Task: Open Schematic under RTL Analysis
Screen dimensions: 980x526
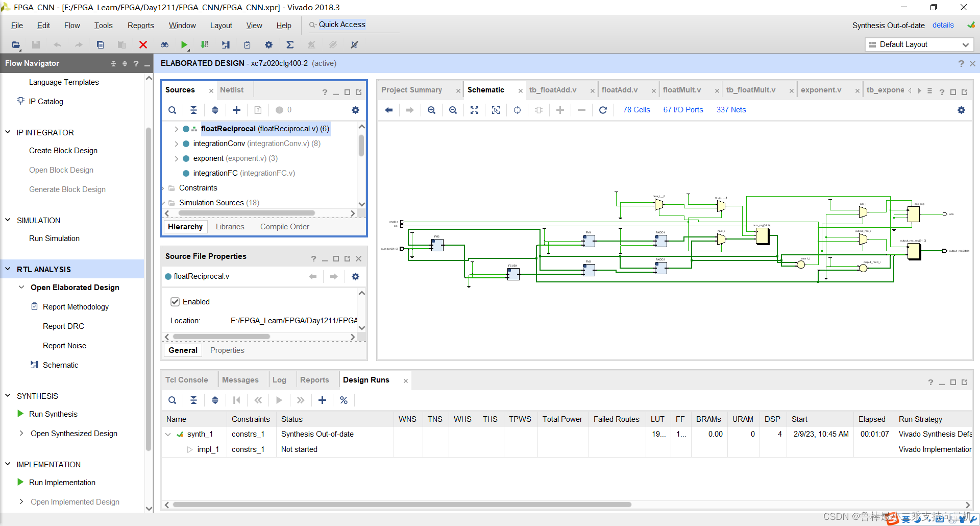Action: pos(60,365)
